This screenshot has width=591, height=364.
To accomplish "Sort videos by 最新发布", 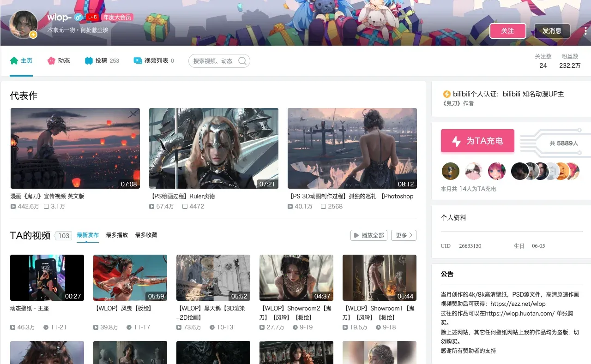I will pyautogui.click(x=88, y=235).
